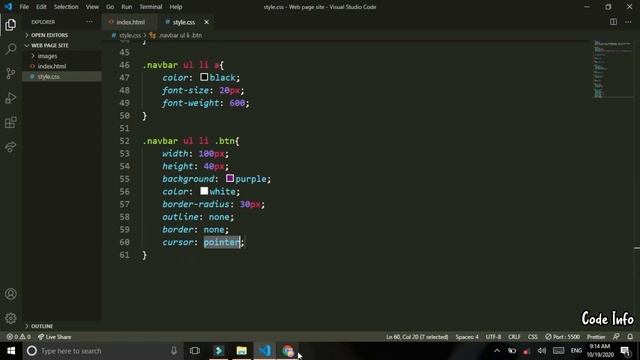Click the errors and warnings status indicator
The image size is (640, 360).
(18, 337)
